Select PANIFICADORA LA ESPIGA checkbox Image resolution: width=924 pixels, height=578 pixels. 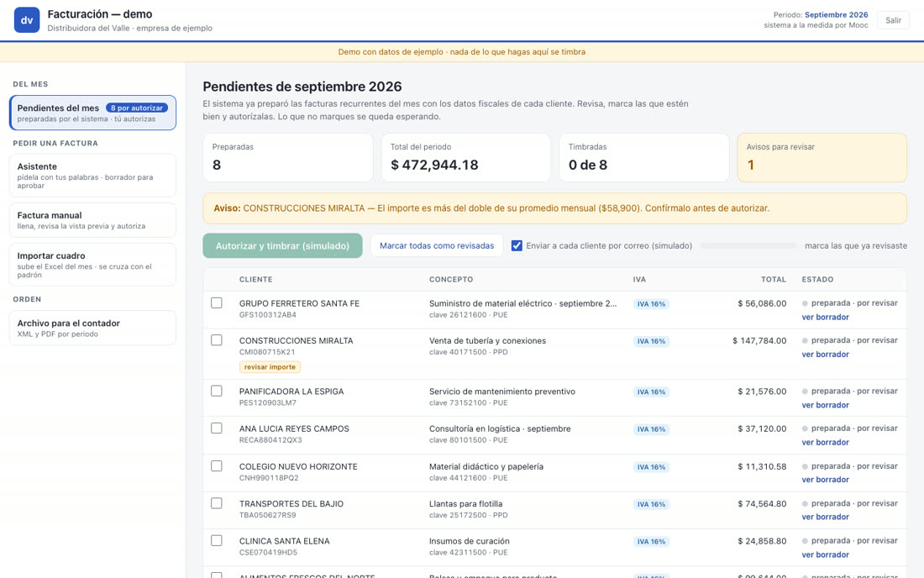pos(216,391)
